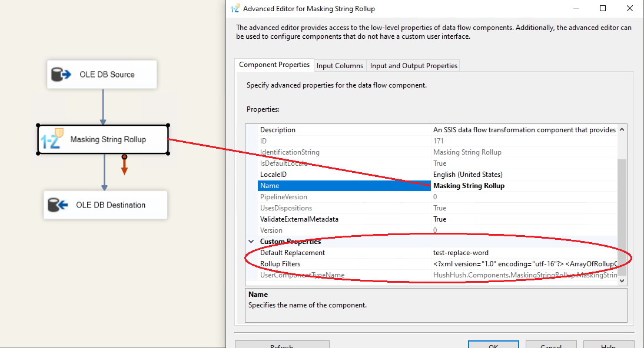Switch to the Input Columns tab
The width and height of the screenshot is (644, 348).
pos(340,66)
